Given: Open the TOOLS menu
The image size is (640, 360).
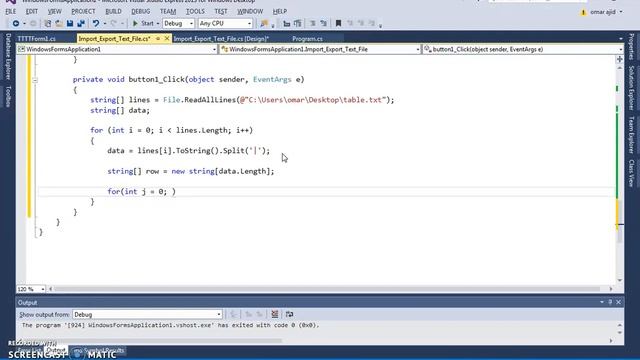Looking at the screenshot, I should pyautogui.click(x=195, y=11).
